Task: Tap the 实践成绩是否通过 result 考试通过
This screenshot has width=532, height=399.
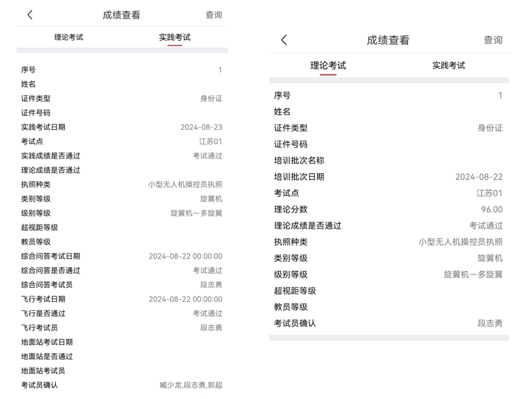Action: [207, 156]
